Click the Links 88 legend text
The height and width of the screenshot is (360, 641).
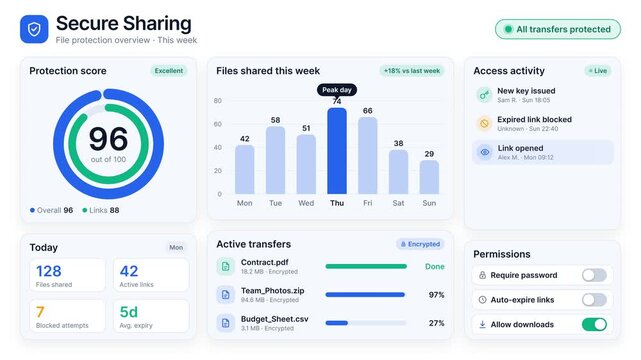click(x=104, y=210)
